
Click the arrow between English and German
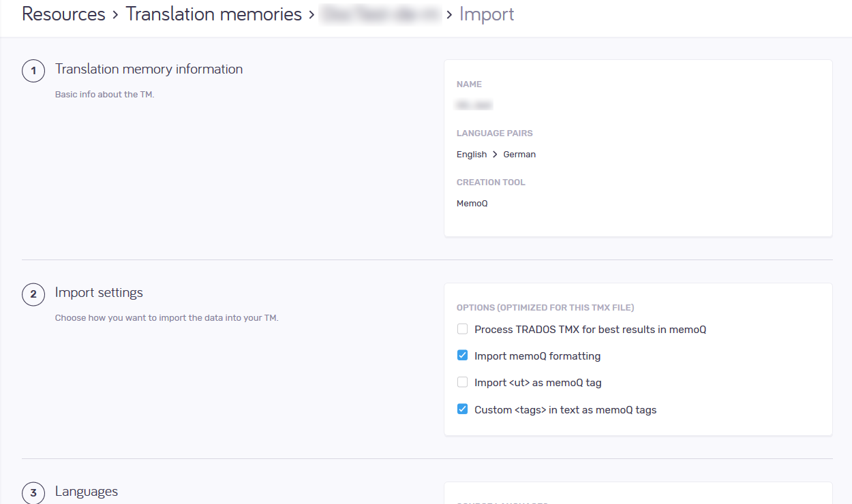(x=495, y=155)
